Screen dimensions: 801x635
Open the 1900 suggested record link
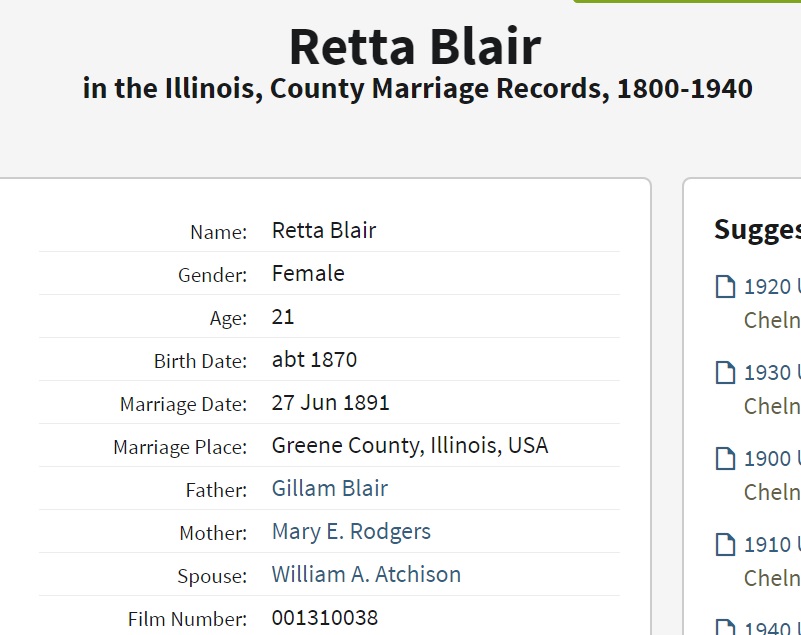click(771, 460)
